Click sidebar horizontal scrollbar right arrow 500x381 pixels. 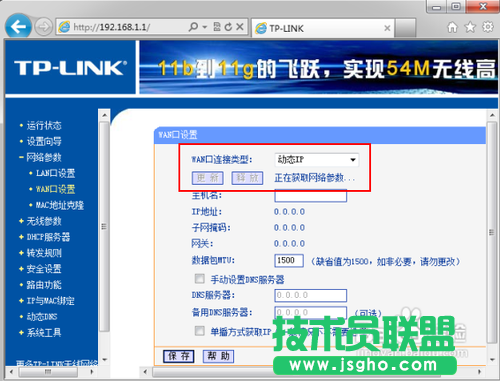tap(91, 371)
